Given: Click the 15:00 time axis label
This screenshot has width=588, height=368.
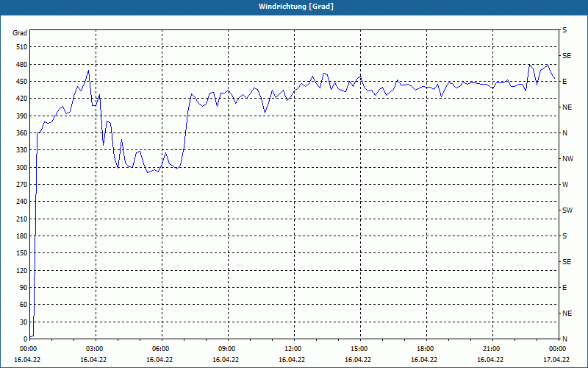Looking at the screenshot, I should point(360,349).
